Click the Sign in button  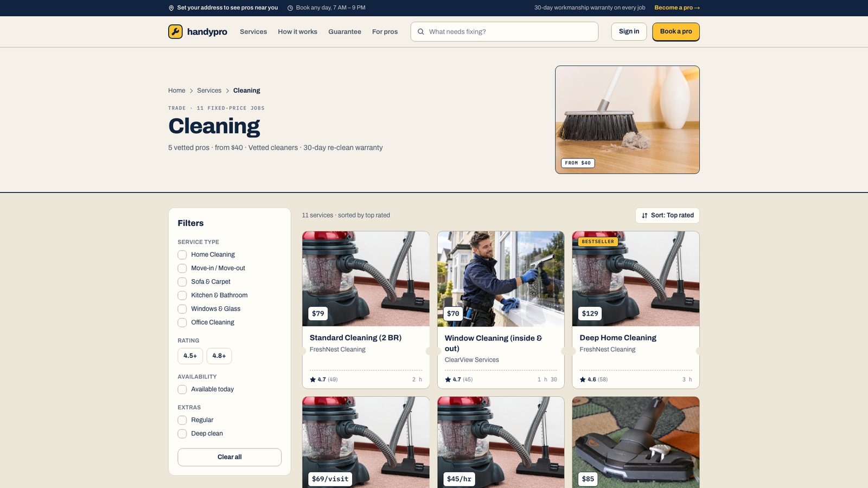tap(629, 31)
